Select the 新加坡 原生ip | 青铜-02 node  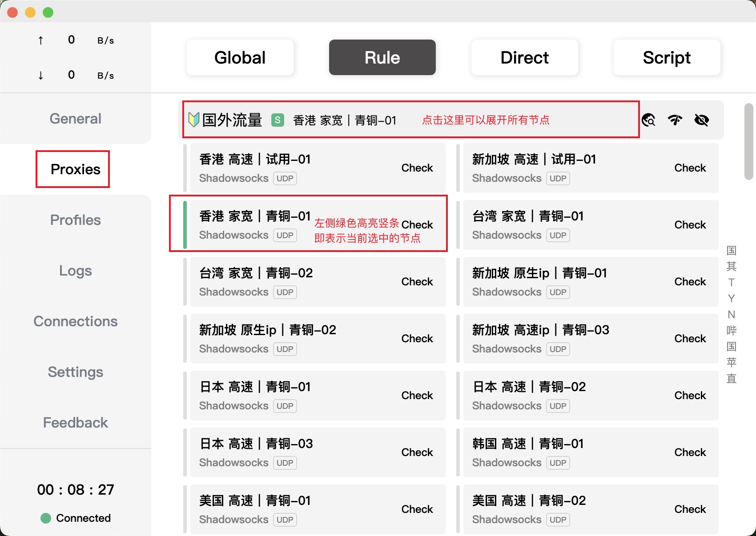click(318, 339)
